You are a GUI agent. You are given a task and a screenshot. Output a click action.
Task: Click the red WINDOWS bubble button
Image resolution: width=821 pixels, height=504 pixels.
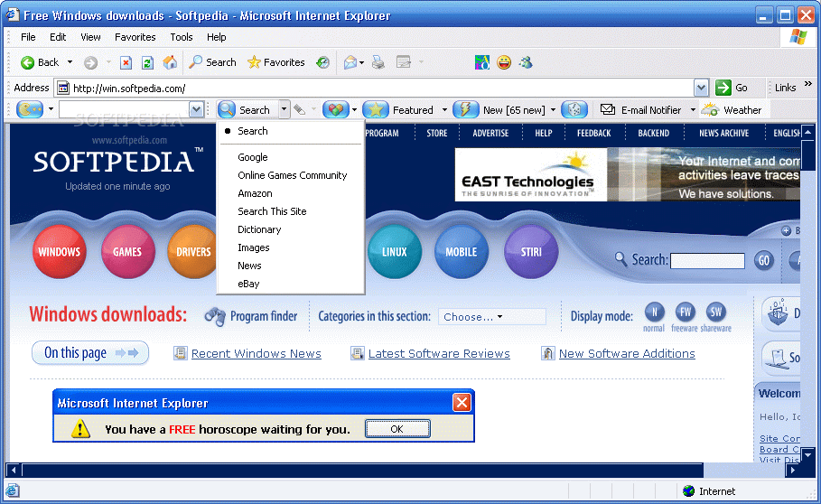tap(60, 252)
